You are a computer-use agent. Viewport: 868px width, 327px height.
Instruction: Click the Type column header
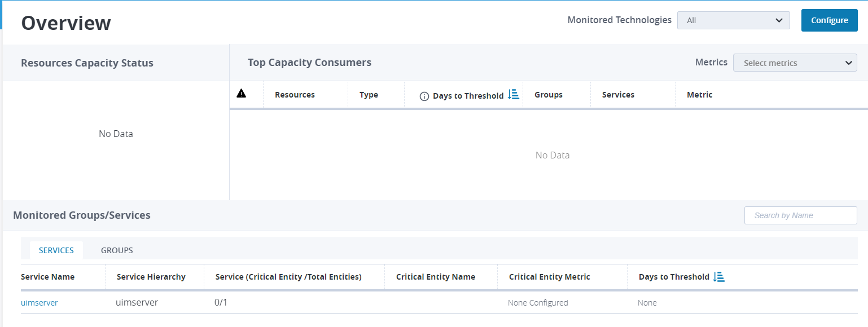pyautogui.click(x=369, y=95)
